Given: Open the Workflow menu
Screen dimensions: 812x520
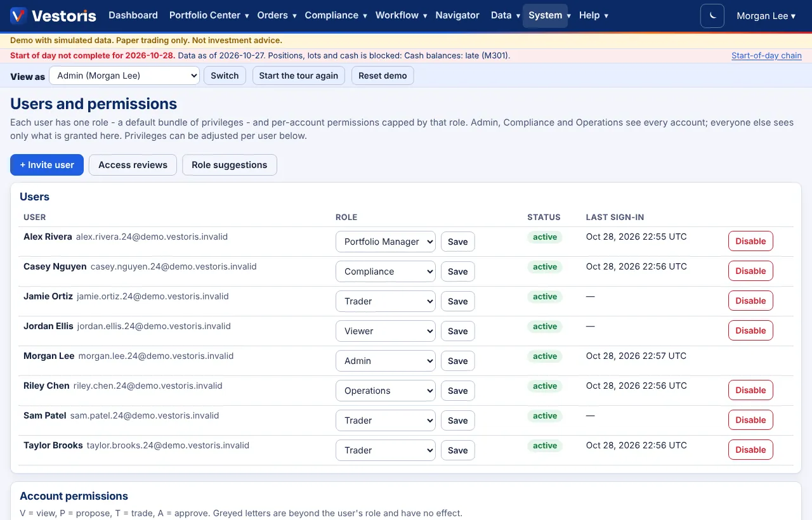Looking at the screenshot, I should tap(401, 15).
